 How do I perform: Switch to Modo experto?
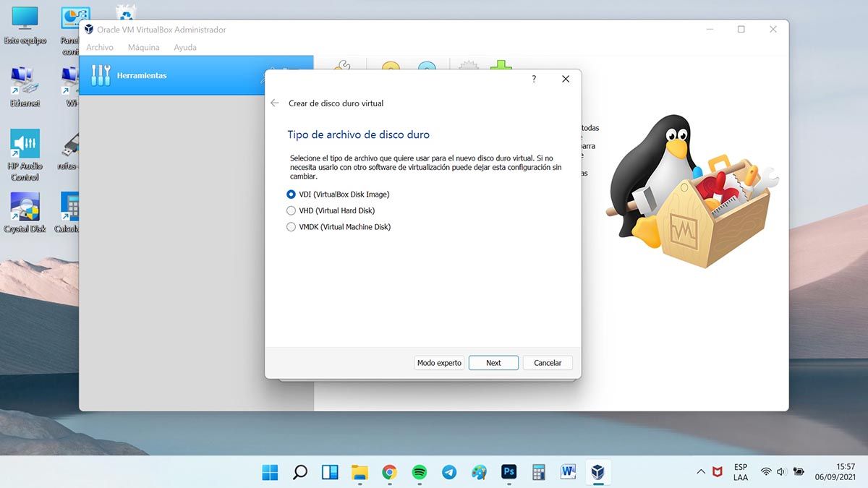(x=439, y=363)
